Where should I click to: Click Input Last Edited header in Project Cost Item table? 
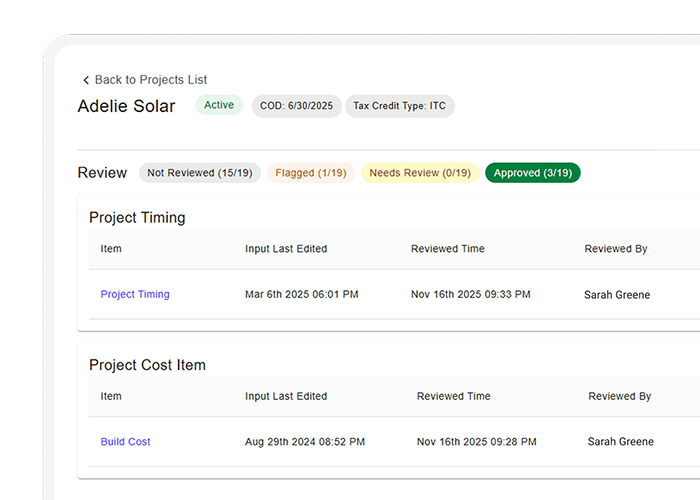coord(286,396)
